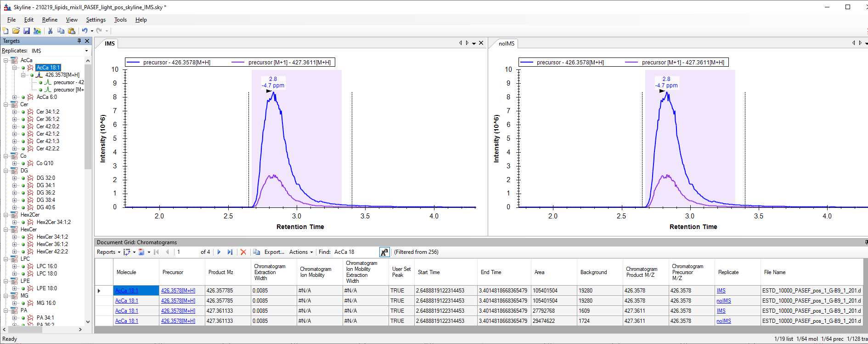
Task: Click the Cut scissors icon
Action: click(x=50, y=31)
